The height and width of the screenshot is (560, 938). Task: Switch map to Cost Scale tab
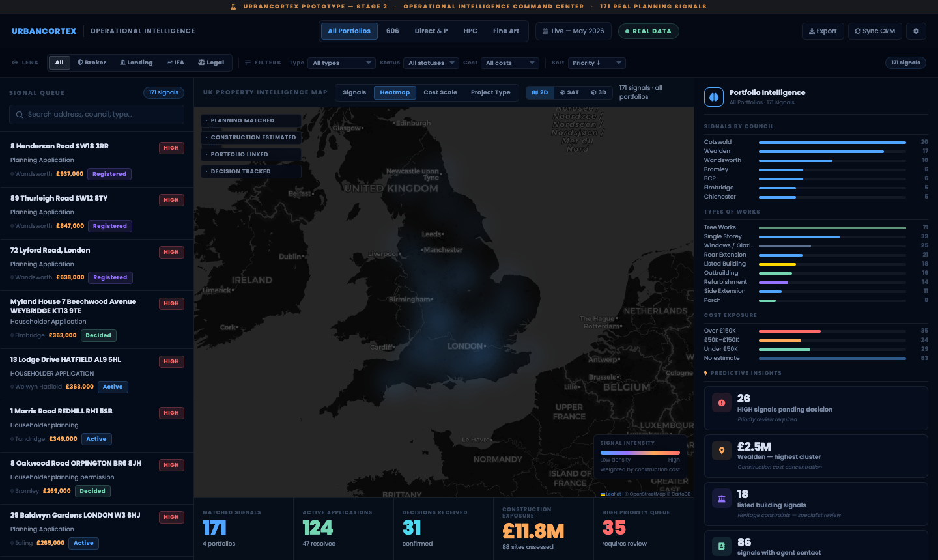coord(440,92)
